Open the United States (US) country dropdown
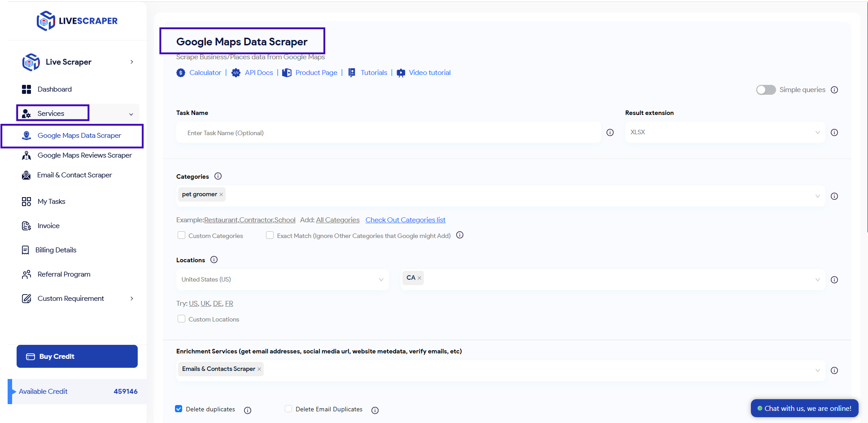The width and height of the screenshot is (868, 423). point(283,279)
